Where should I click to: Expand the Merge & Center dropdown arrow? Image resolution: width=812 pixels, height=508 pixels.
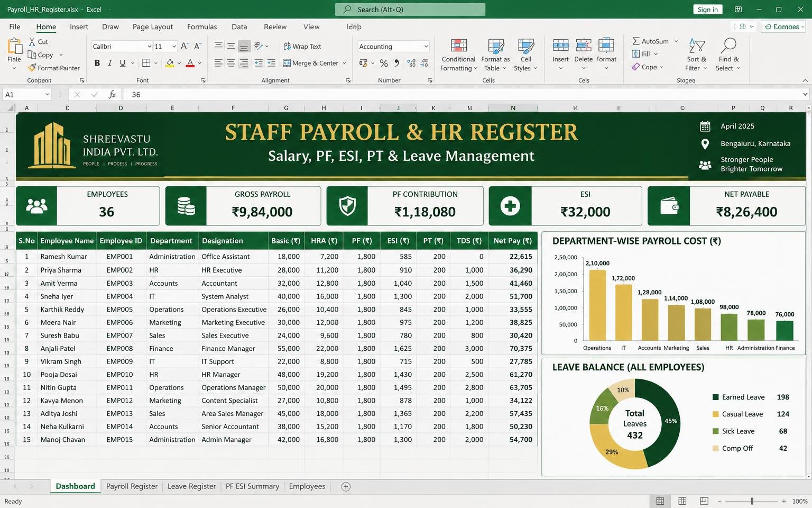pos(344,63)
